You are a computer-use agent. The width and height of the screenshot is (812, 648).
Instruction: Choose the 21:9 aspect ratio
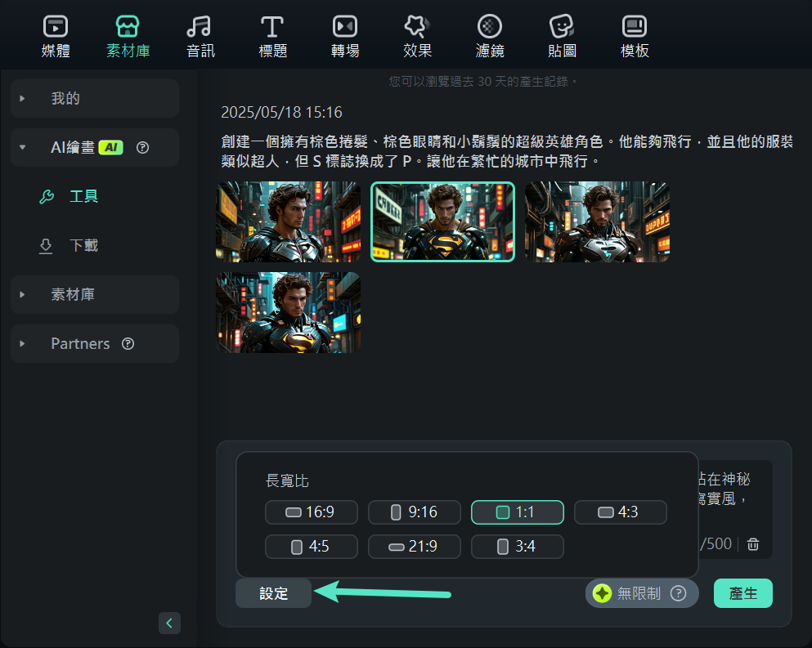(x=415, y=547)
